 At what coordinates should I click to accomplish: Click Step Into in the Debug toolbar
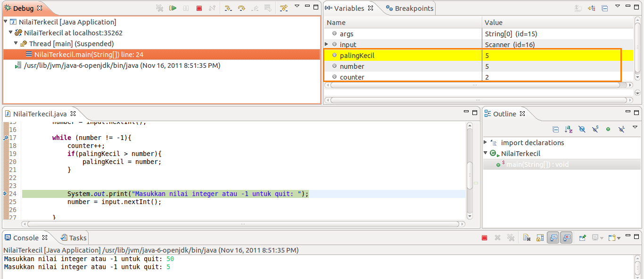(x=228, y=8)
